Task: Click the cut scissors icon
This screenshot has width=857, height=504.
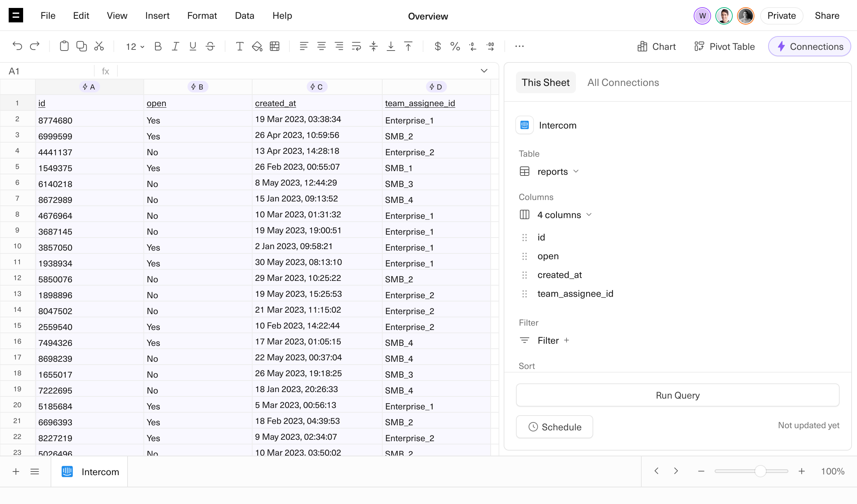Action: 99,46
